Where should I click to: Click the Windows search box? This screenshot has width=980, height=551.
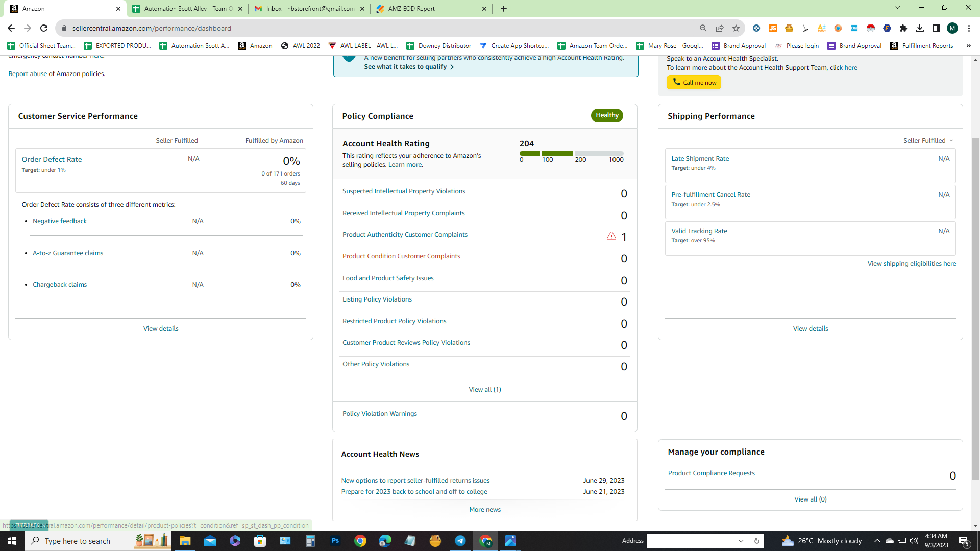(98, 541)
